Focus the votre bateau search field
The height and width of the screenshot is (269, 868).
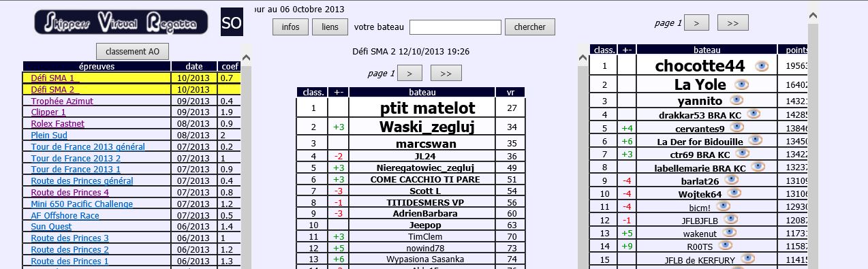click(455, 27)
